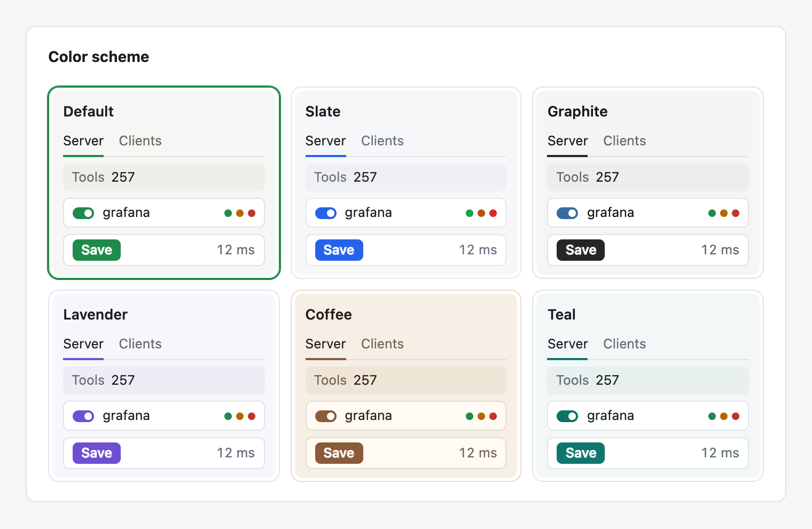The height and width of the screenshot is (529, 812).
Task: Click the purple Save button in Lavender
Action: [x=97, y=453]
